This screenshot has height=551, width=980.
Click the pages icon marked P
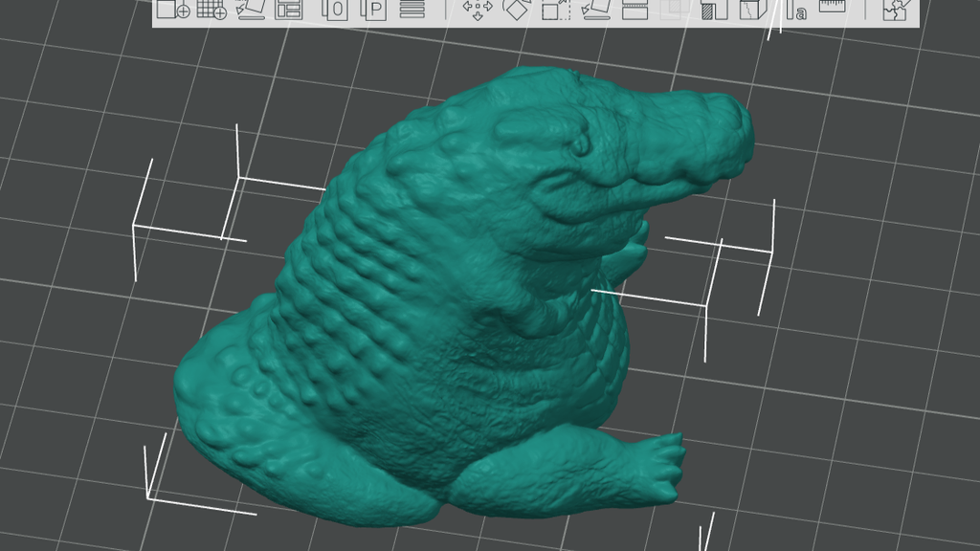pos(374,10)
